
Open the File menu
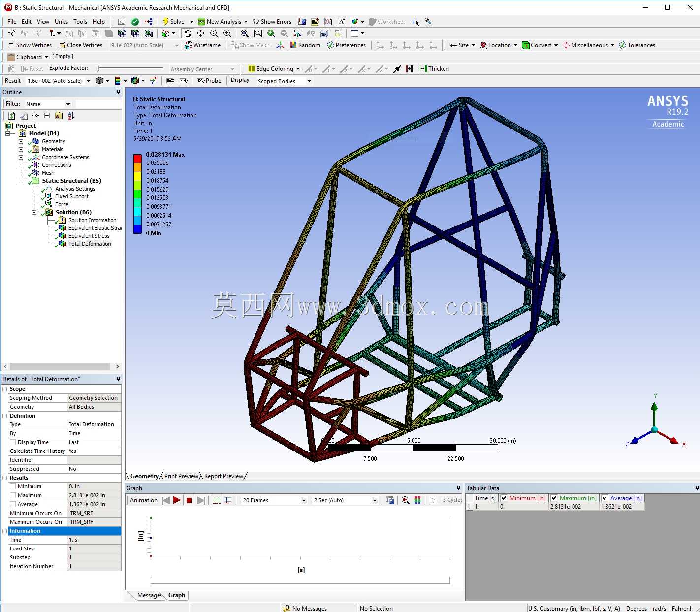tap(12, 22)
